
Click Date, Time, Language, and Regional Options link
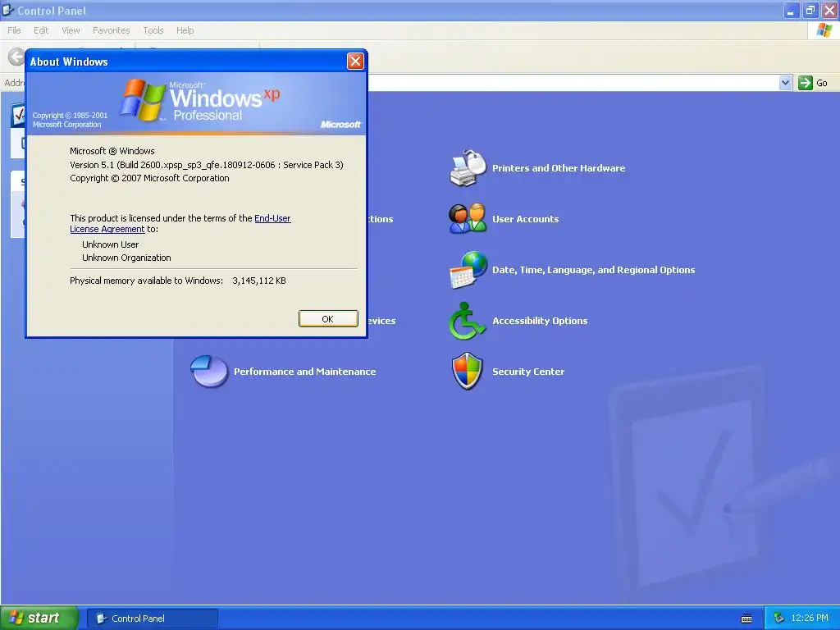(594, 270)
